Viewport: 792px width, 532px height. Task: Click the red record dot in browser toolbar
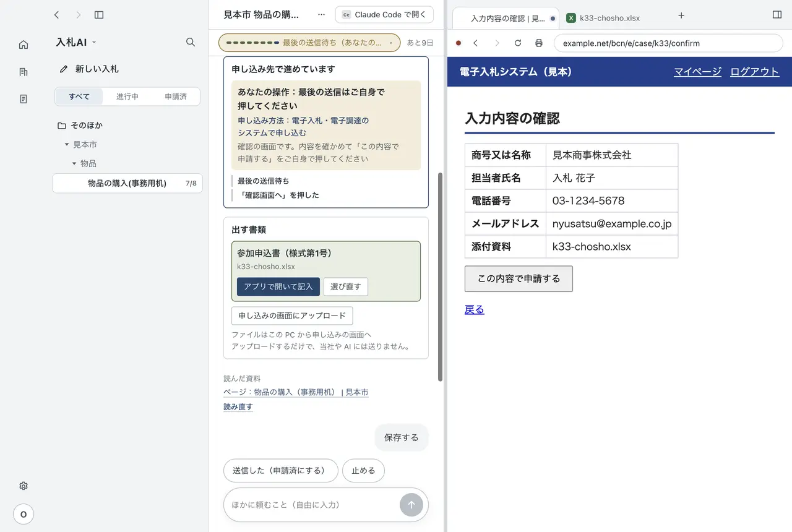pos(458,43)
